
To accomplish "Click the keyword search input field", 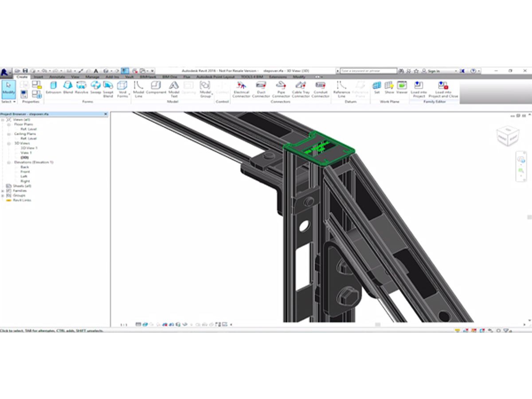I will 368,71.
